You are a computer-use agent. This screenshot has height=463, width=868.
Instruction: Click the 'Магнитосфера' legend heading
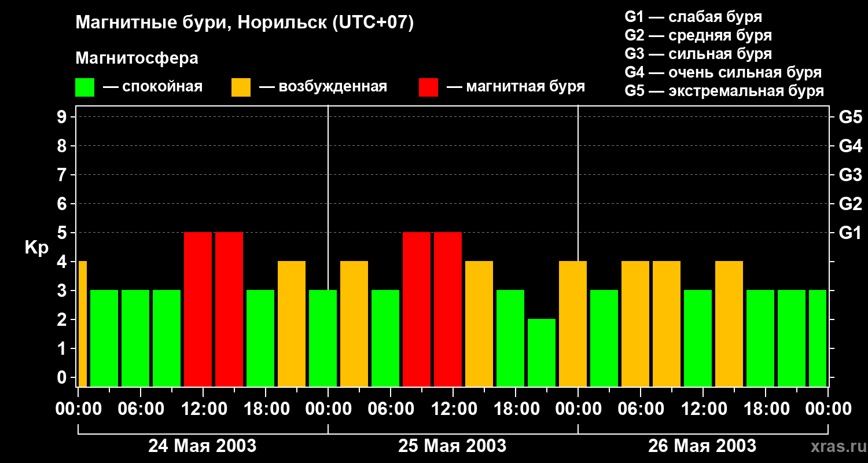137,58
